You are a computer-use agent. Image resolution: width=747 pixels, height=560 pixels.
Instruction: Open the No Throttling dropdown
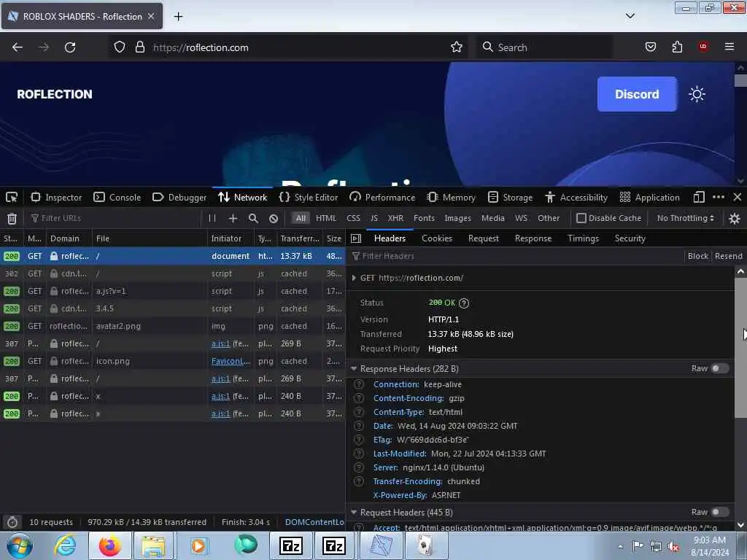686,218
